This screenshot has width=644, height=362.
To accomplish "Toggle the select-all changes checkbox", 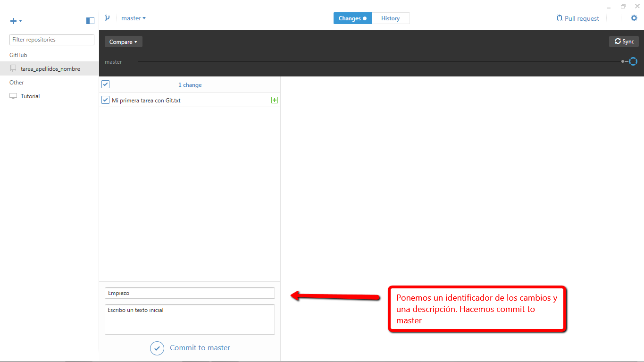I will [106, 84].
